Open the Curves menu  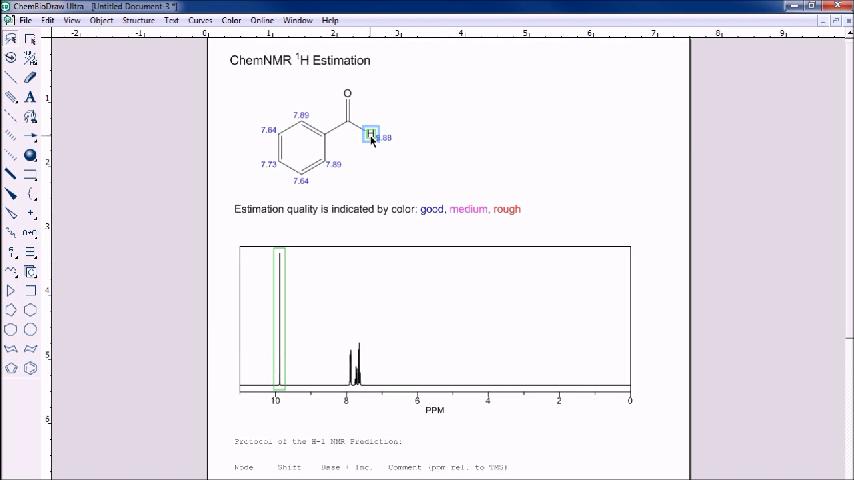tap(200, 20)
